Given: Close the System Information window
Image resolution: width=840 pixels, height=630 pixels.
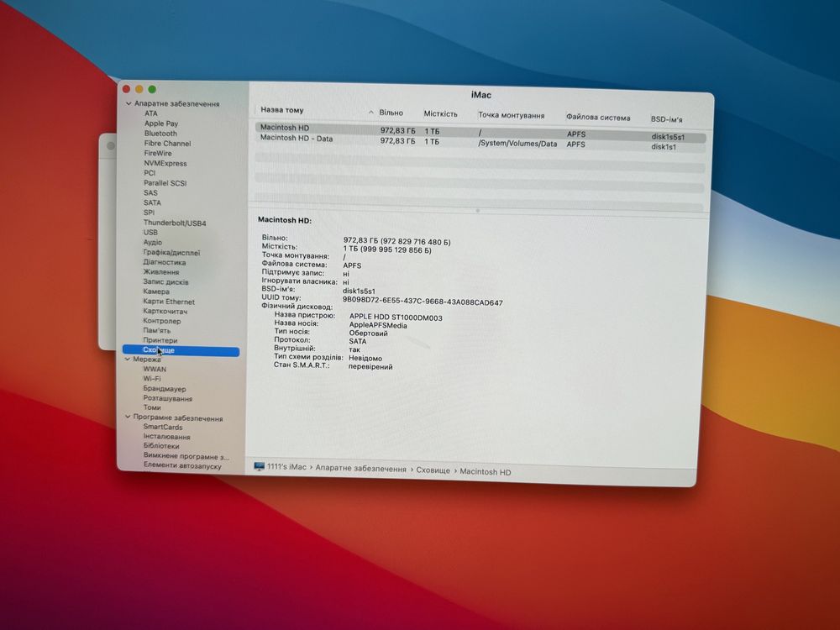Looking at the screenshot, I should coord(126,89).
